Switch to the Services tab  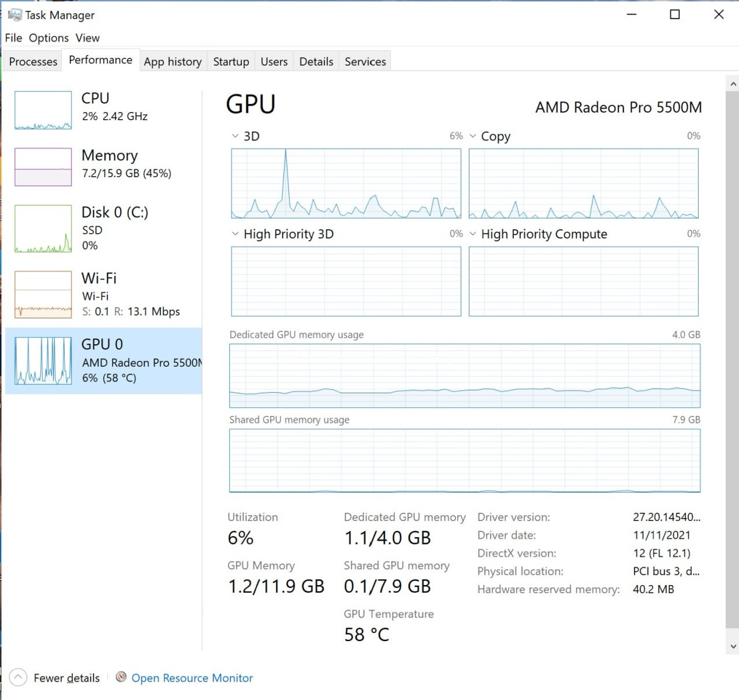(x=365, y=61)
